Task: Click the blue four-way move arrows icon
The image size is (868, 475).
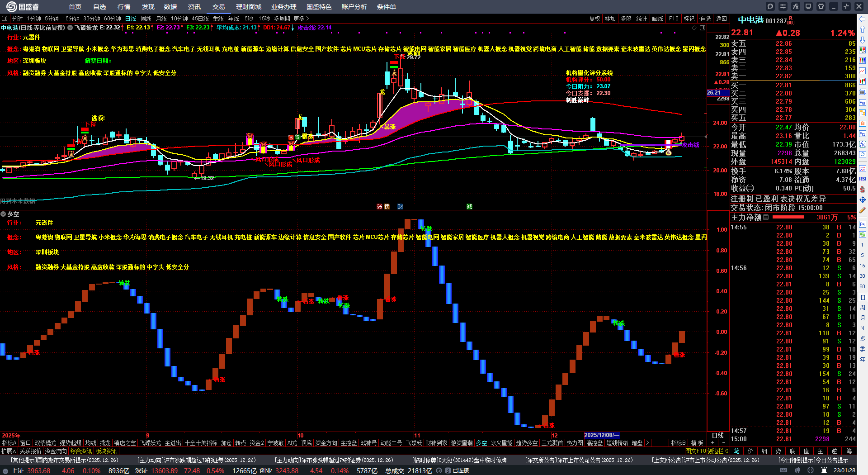Action: 863,199
